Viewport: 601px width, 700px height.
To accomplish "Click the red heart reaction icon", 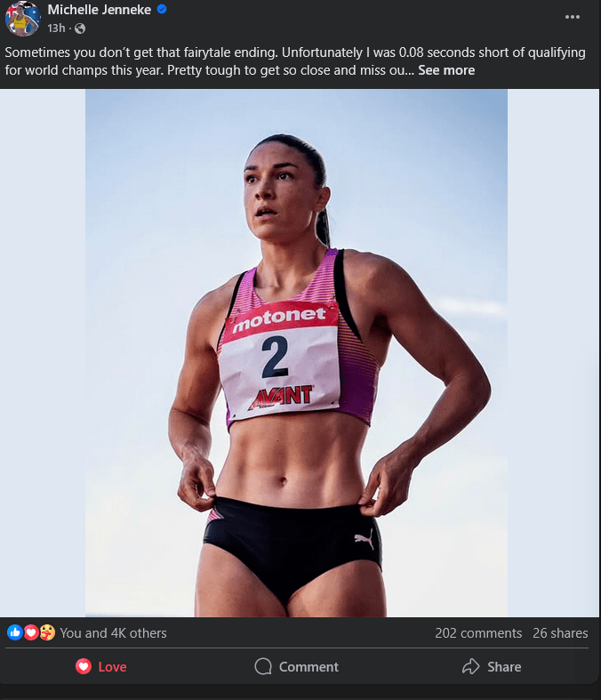I will click(31, 632).
